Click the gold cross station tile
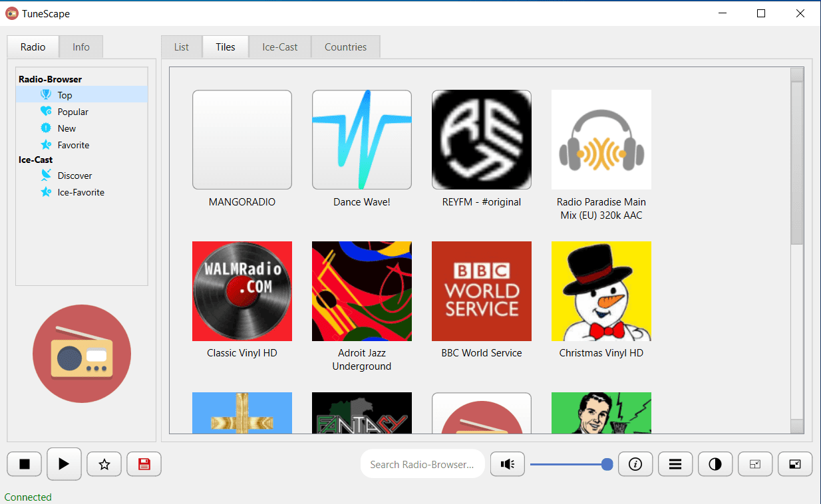The height and width of the screenshot is (504, 821). (242, 413)
